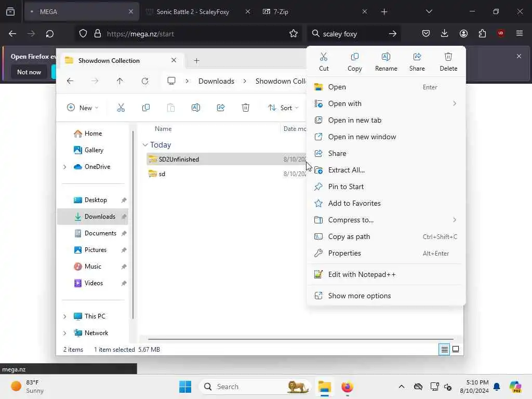Select Open in new window
Viewport: 532px width, 399px height.
coord(386,137)
